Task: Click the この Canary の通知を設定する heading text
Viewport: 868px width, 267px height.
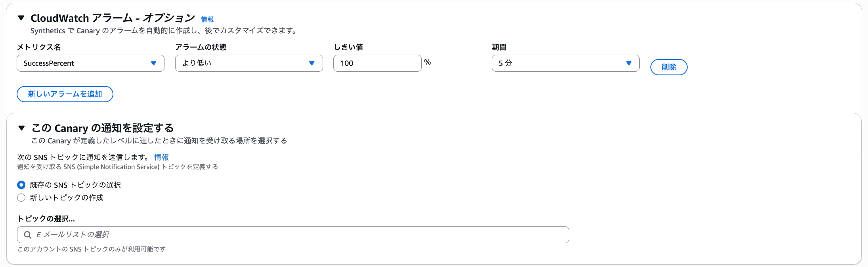Action: coord(102,128)
